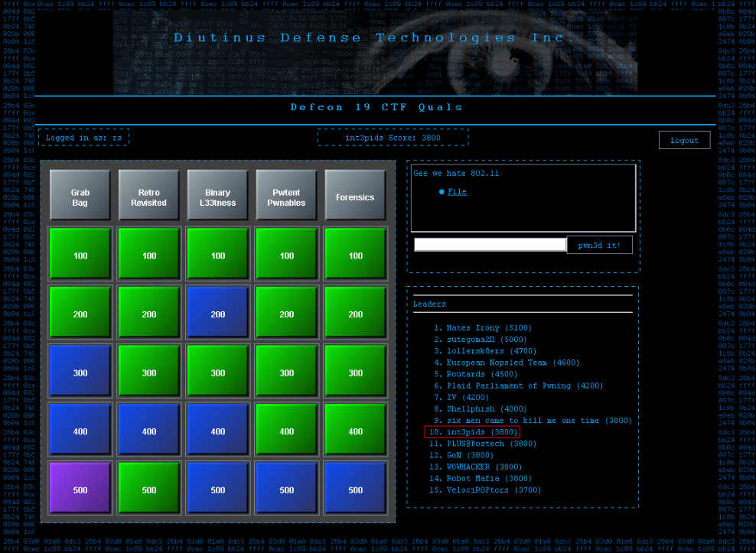Open the Pwtent Pwnables 100 tile
The image size is (756, 553).
pyautogui.click(x=287, y=254)
